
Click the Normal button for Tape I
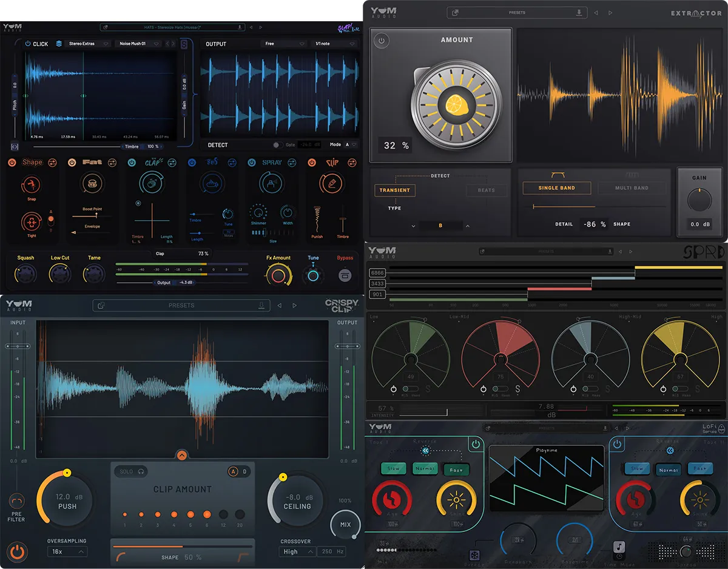coord(425,469)
